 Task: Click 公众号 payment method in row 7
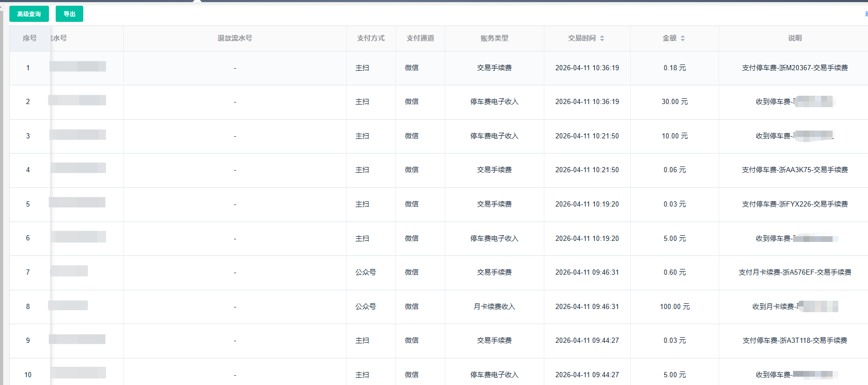pyautogui.click(x=366, y=272)
